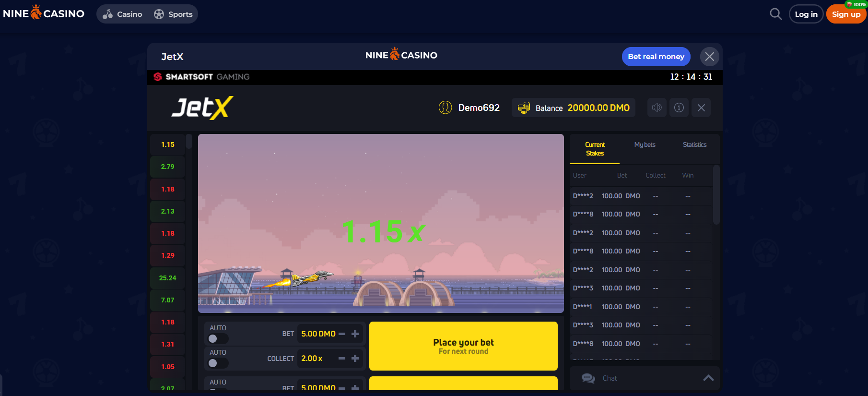Click the Bet column header
Viewport: 868px width, 396px height.
[622, 175]
